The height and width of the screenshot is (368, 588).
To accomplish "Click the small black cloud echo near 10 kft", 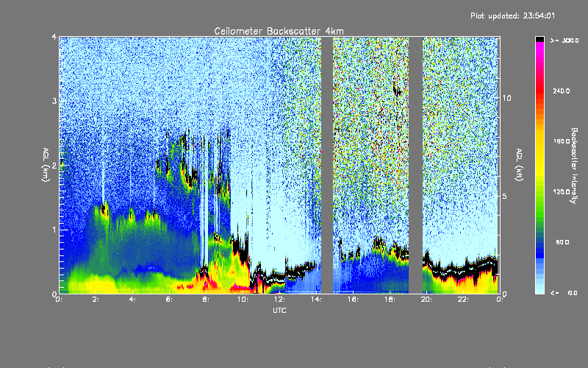I will (x=396, y=90).
